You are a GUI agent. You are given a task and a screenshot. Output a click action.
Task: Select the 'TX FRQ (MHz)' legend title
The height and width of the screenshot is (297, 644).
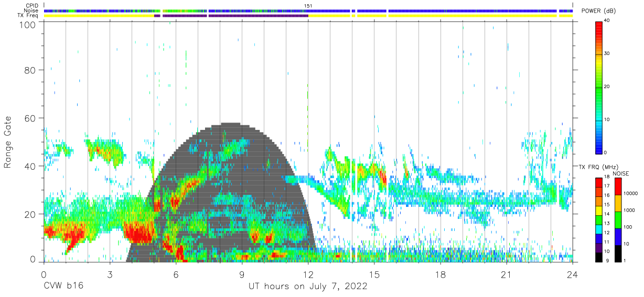tap(598, 167)
